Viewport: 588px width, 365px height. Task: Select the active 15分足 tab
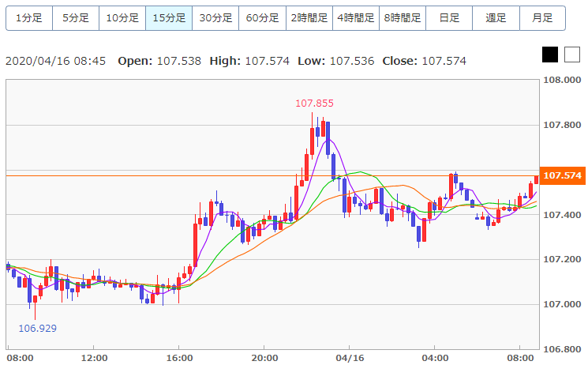[169, 17]
